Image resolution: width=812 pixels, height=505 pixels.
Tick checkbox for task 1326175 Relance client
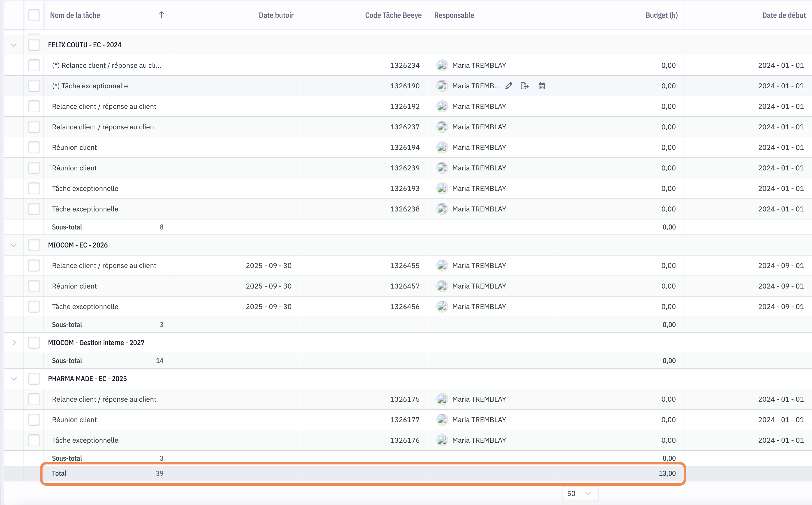click(x=34, y=399)
